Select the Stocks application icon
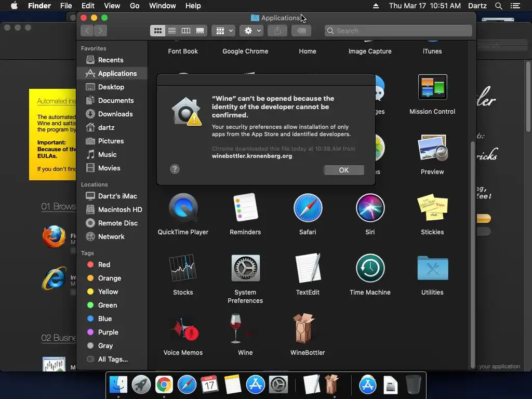This screenshot has height=399, width=532. [183, 268]
